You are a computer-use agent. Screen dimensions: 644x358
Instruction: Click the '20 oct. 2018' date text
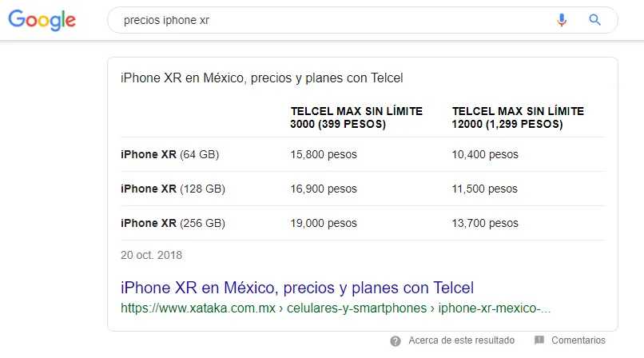[x=151, y=256]
